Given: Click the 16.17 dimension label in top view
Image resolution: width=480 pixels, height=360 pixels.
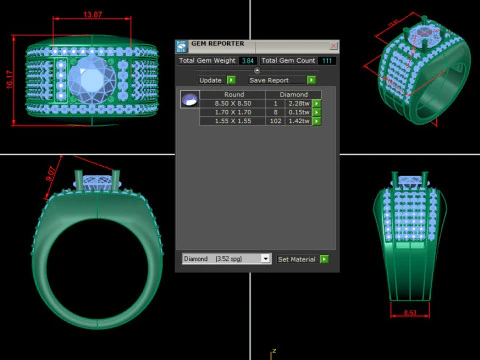Looking at the screenshot, I should (10, 80).
